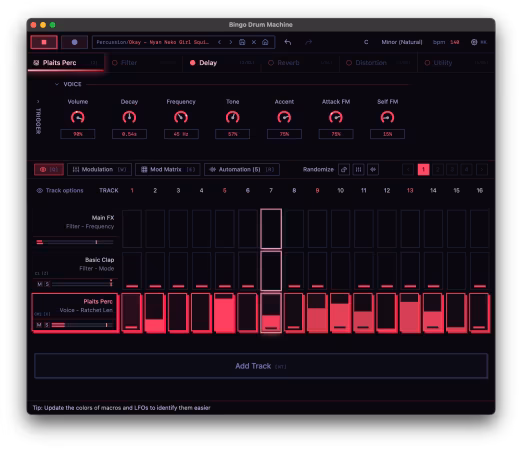Enable the Distortion power circle
The height and width of the screenshot is (450, 522).
[349, 63]
